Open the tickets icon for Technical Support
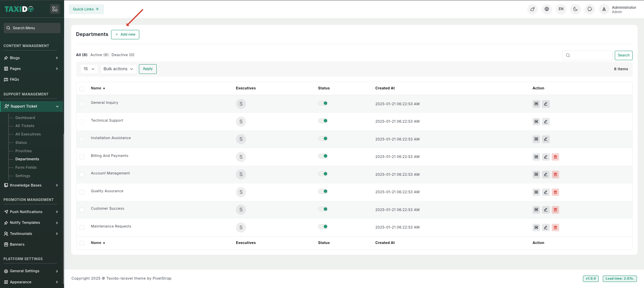This screenshot has width=644, height=288. (x=536, y=122)
